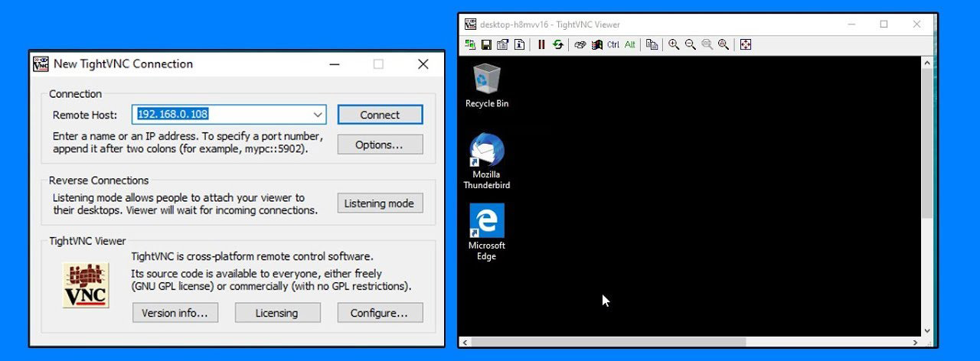Screen dimensions: 980x361
Task: Open file transfer toolbar icon
Action: click(x=652, y=45)
